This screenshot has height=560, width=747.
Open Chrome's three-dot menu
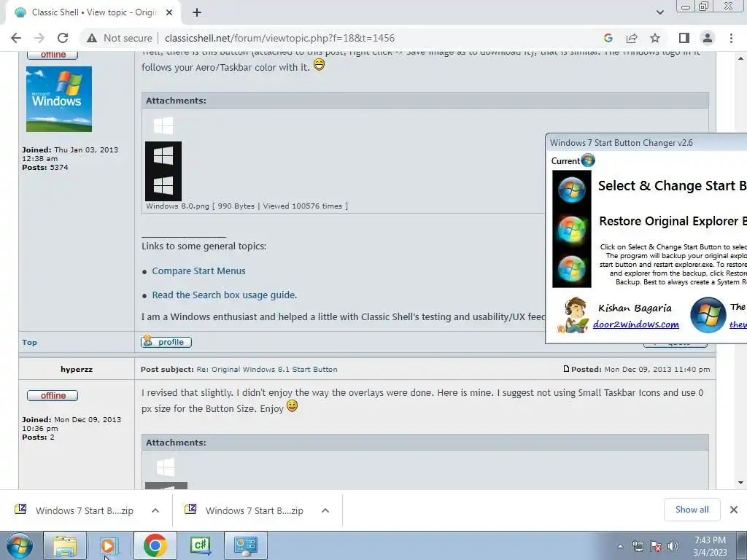731,38
